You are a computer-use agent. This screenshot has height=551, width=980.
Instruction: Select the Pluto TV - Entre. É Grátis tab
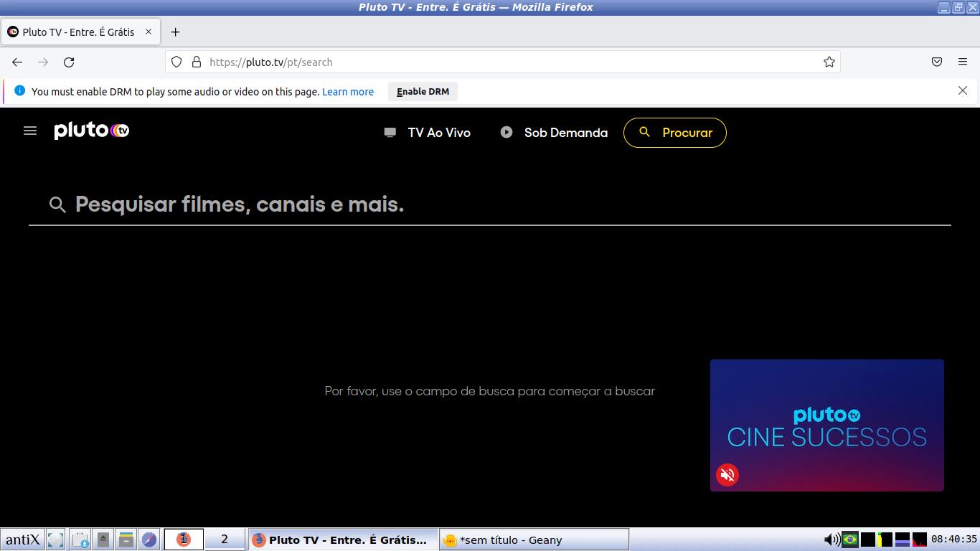pos(80,32)
